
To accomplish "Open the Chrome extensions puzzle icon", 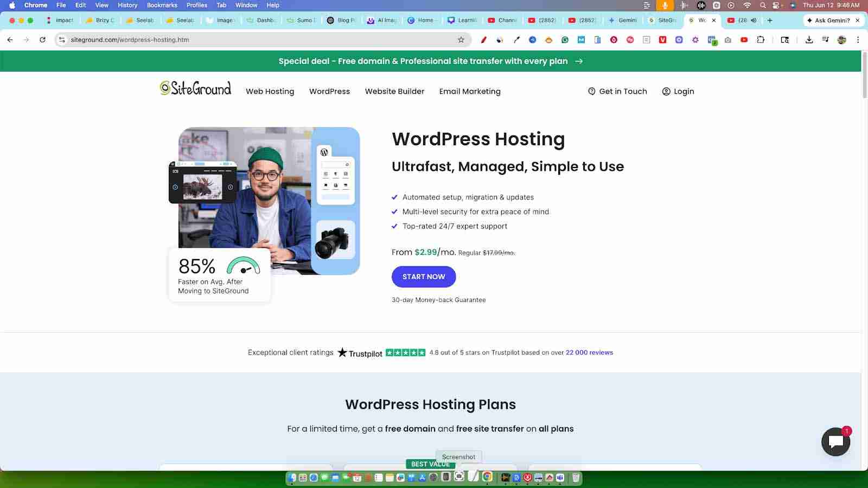I will (x=761, y=40).
